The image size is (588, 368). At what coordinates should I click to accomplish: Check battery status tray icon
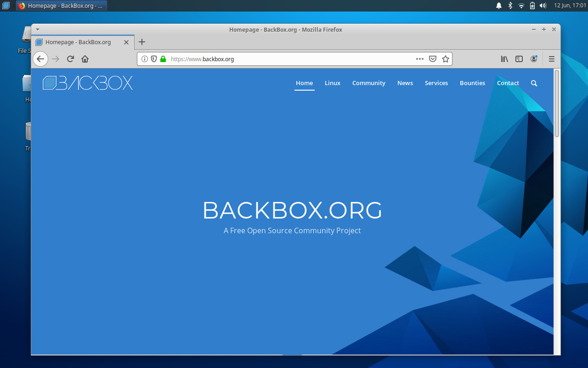click(x=532, y=6)
